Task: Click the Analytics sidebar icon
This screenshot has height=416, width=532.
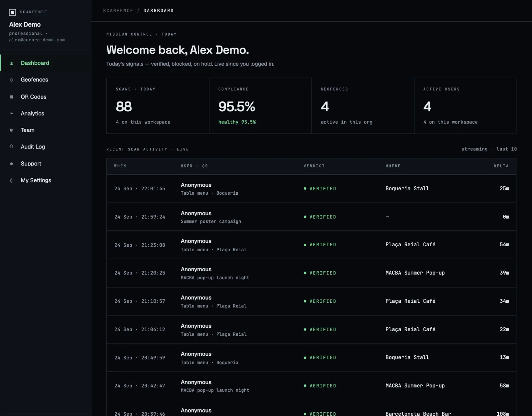Action: 12,113
